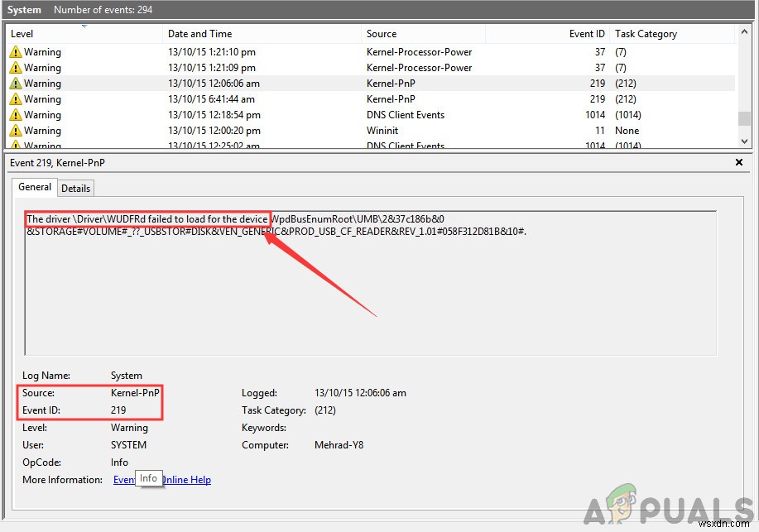Close the Event 219 details pane
Screen dimensions: 759x532
pyautogui.click(x=738, y=162)
